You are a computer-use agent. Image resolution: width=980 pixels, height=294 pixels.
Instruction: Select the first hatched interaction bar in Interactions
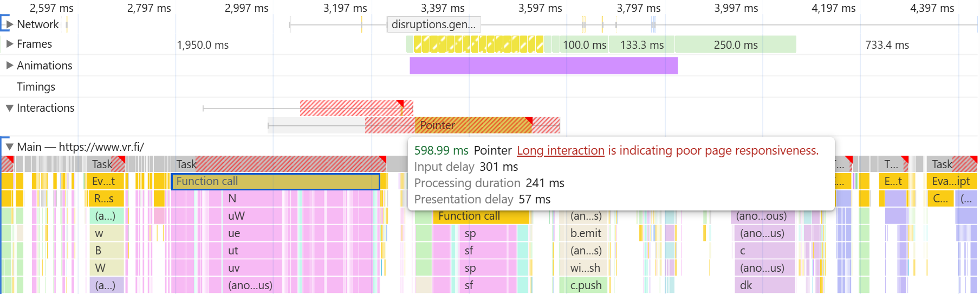(x=356, y=108)
